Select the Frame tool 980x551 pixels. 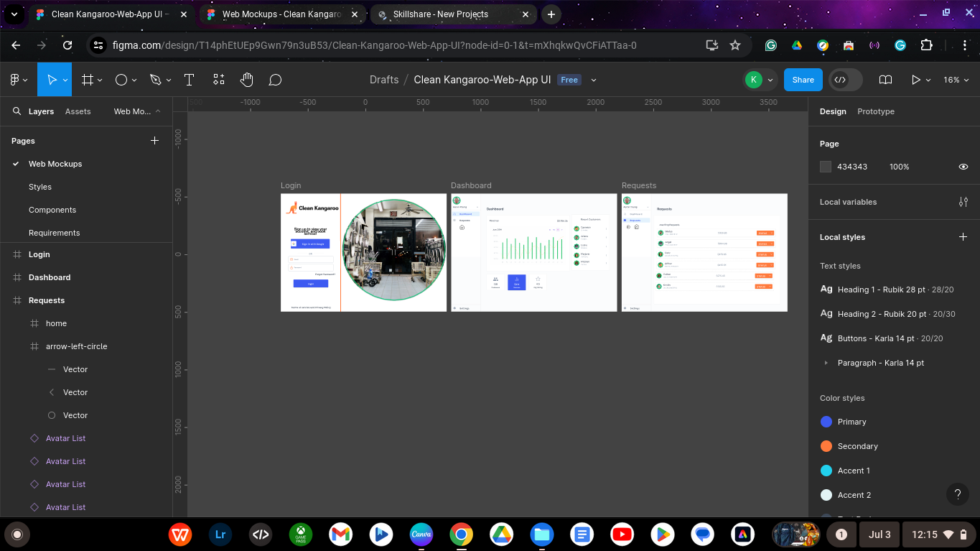tap(88, 80)
